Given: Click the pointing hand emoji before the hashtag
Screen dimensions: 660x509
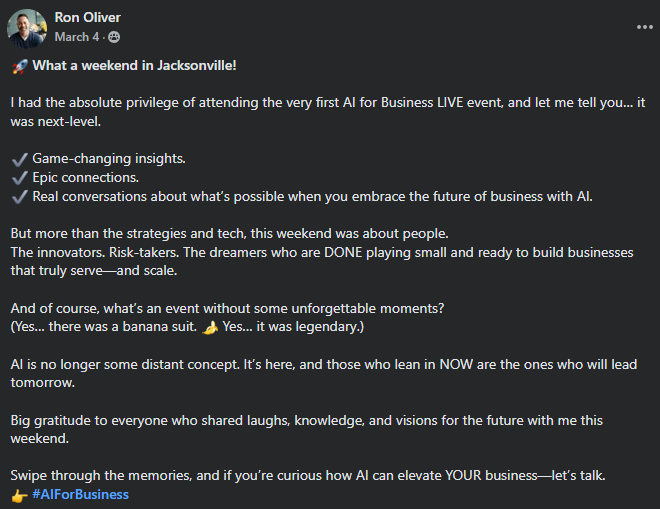Looking at the screenshot, I should pyautogui.click(x=19, y=494).
